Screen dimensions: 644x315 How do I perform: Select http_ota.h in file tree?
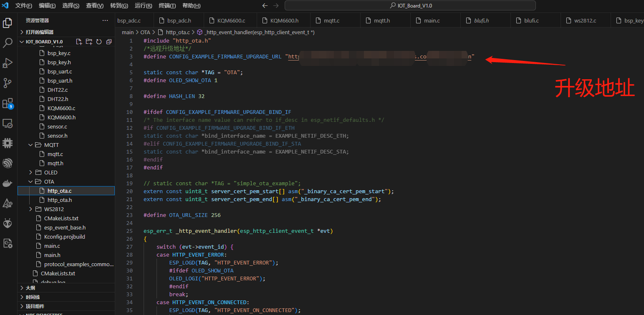[x=60, y=200]
